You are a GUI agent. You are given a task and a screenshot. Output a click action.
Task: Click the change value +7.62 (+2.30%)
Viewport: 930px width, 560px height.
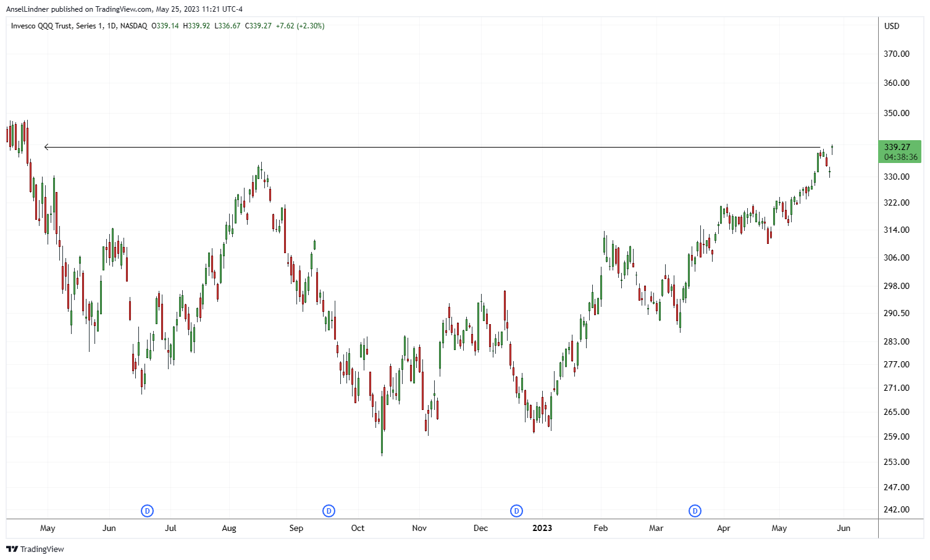[x=300, y=26]
